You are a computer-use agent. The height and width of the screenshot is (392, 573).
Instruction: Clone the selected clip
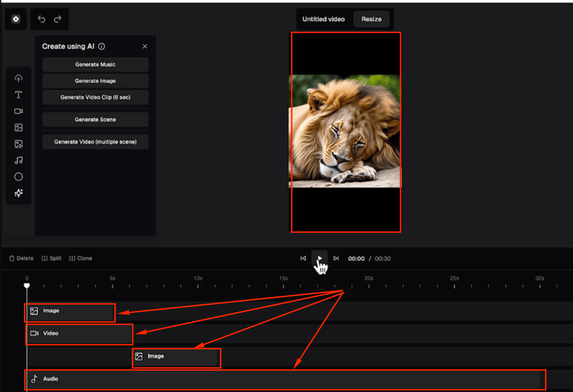pyautogui.click(x=81, y=258)
